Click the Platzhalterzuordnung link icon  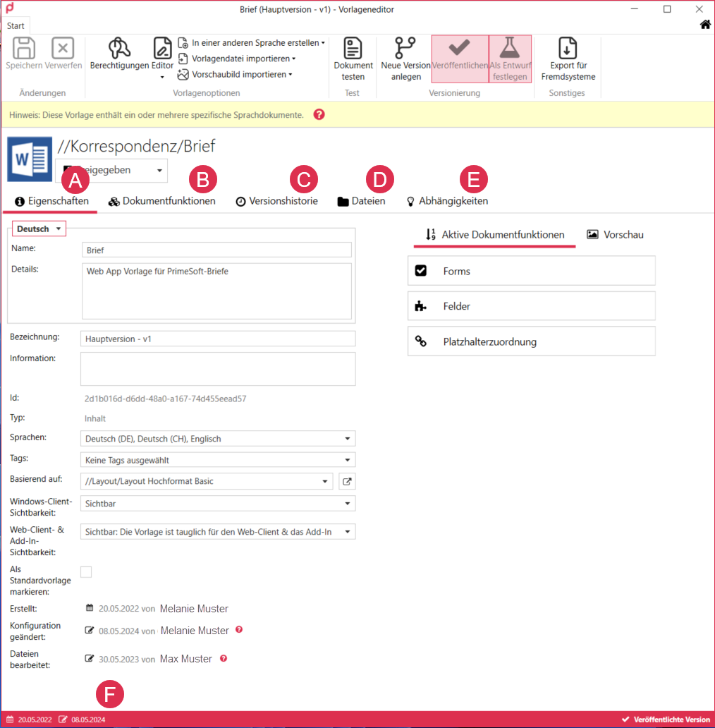point(420,341)
